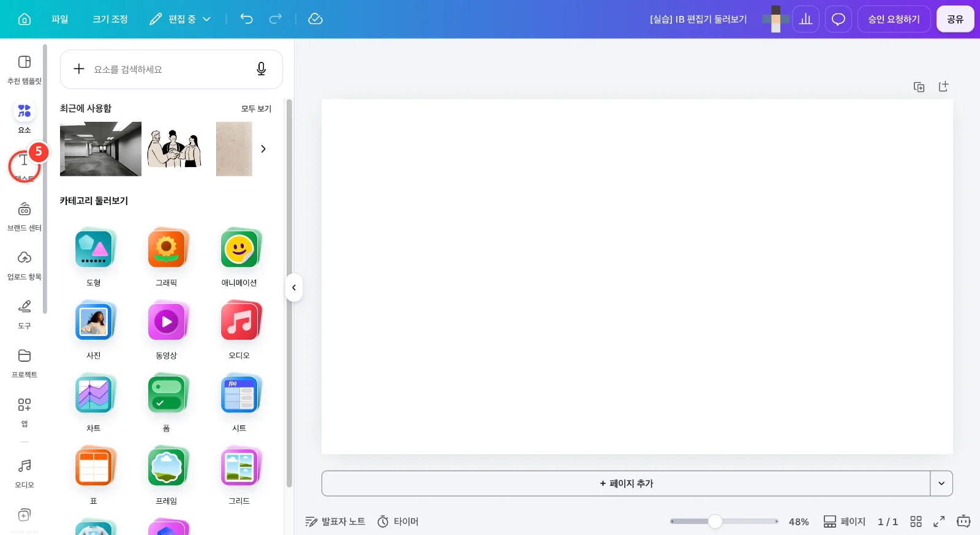Open the 파일 menu

60,19
